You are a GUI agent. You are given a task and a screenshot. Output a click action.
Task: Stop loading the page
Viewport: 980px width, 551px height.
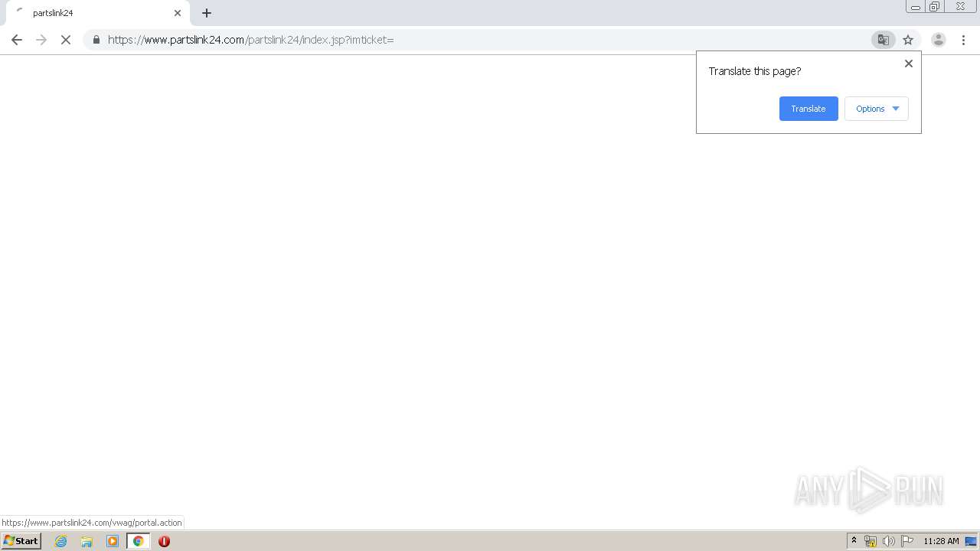coord(66,40)
